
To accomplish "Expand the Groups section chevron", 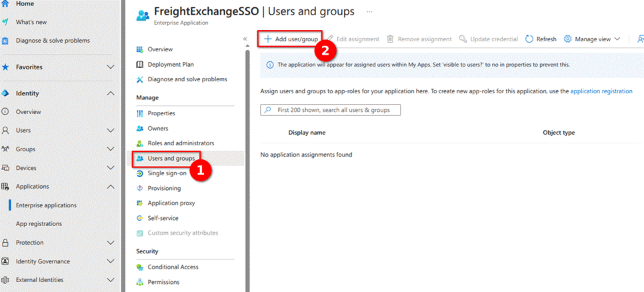I will [x=110, y=149].
